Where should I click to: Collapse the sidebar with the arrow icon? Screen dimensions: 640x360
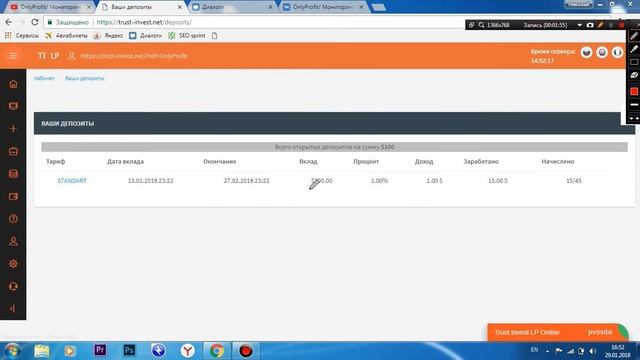[x=13, y=309]
